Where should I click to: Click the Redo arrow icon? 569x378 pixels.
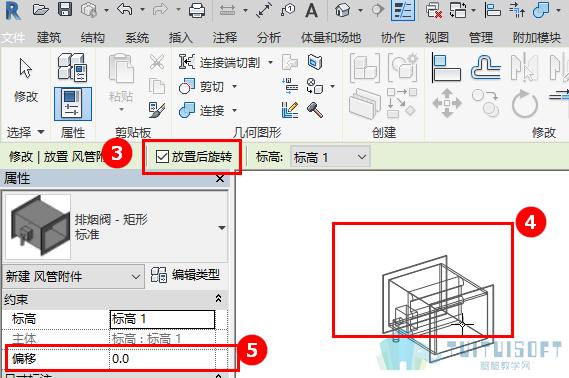pyautogui.click(x=160, y=9)
